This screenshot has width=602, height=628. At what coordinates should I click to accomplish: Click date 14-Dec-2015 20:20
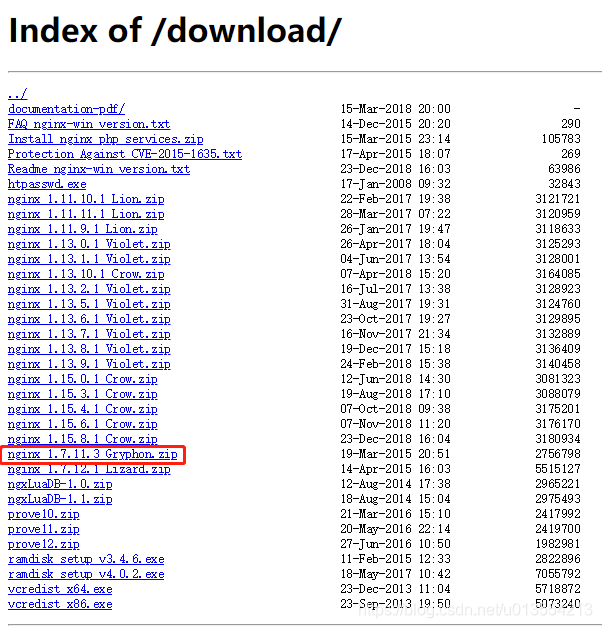point(395,124)
